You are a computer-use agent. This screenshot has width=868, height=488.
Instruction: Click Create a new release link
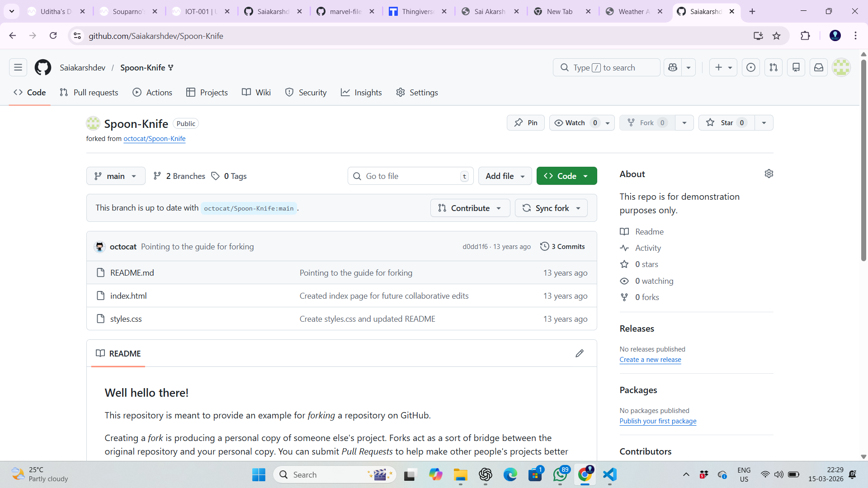pos(650,360)
